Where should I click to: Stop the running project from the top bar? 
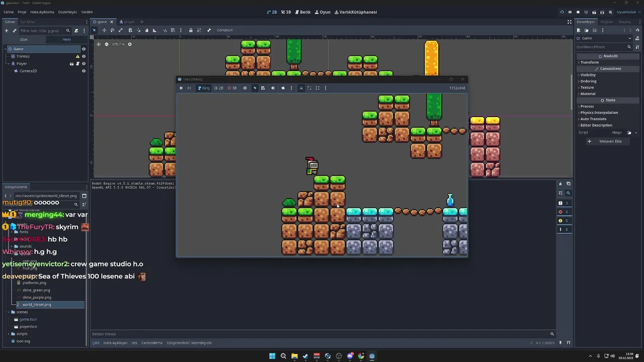click(578, 12)
